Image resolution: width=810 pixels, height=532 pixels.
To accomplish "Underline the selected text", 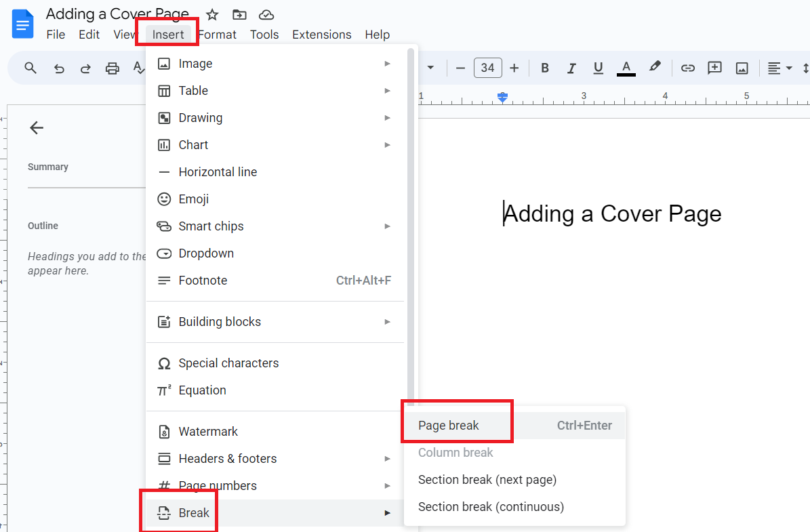I will tap(598, 68).
